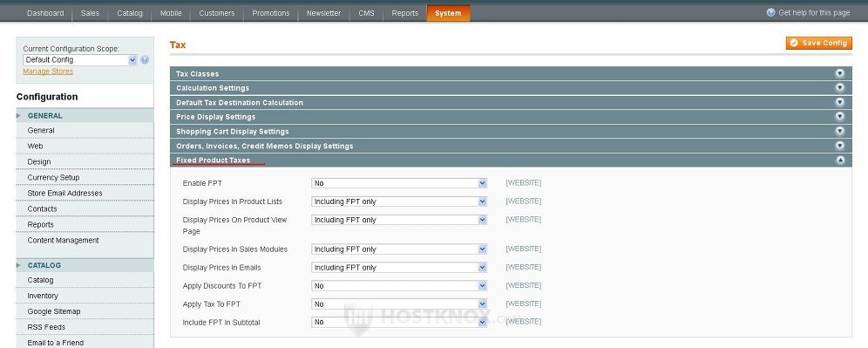The width and height of the screenshot is (868, 348).
Task: Collapse Fixed Product Taxes arrow icon
Action: (840, 160)
